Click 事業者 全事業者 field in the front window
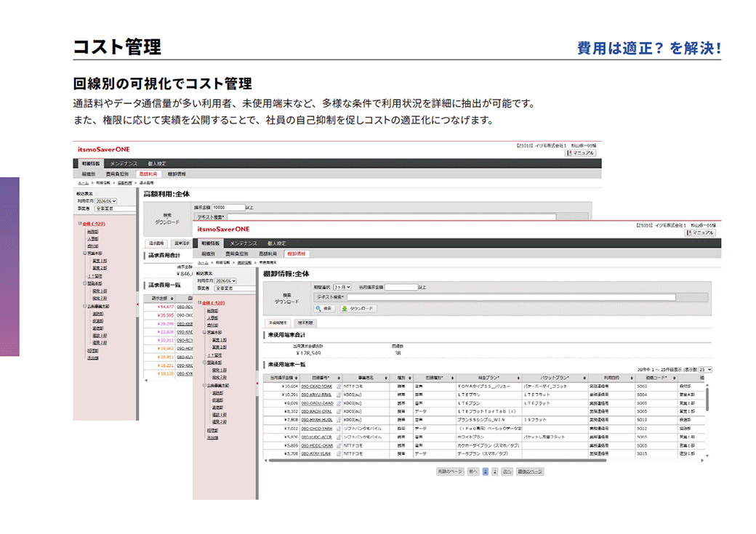756x534 pixels. (x=234, y=288)
